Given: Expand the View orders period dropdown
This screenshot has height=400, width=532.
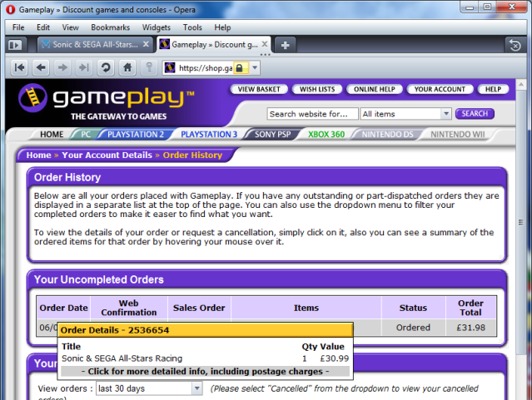Looking at the screenshot, I should tap(196, 388).
